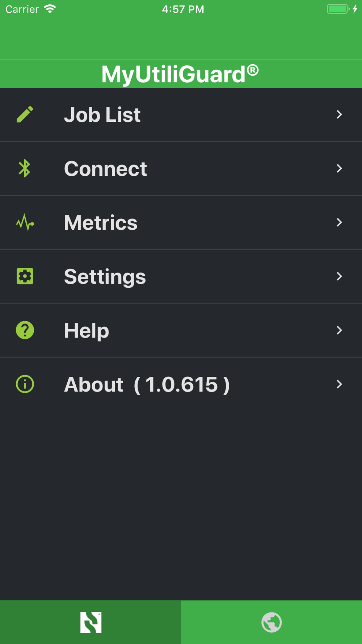Select the Metrics label text
Viewport: 362px width, 644px height.
(x=101, y=222)
